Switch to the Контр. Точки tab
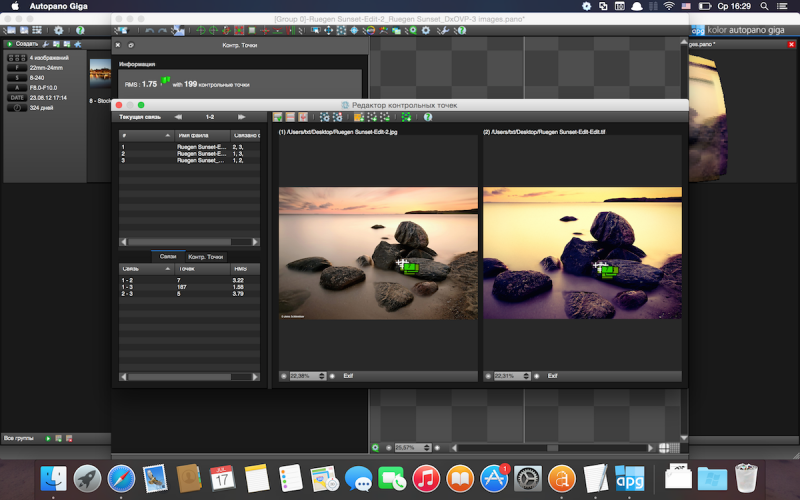800x500 pixels. coord(206,257)
